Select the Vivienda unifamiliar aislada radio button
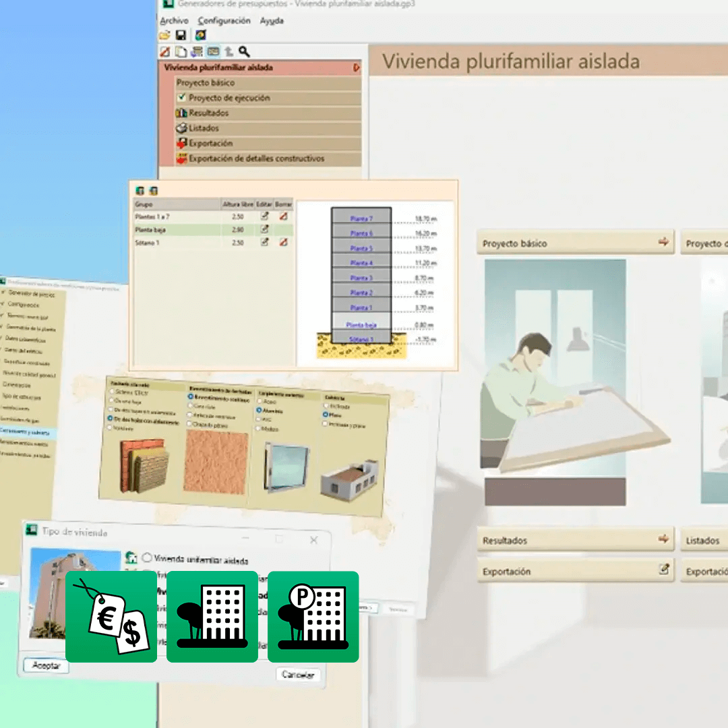 (147, 558)
